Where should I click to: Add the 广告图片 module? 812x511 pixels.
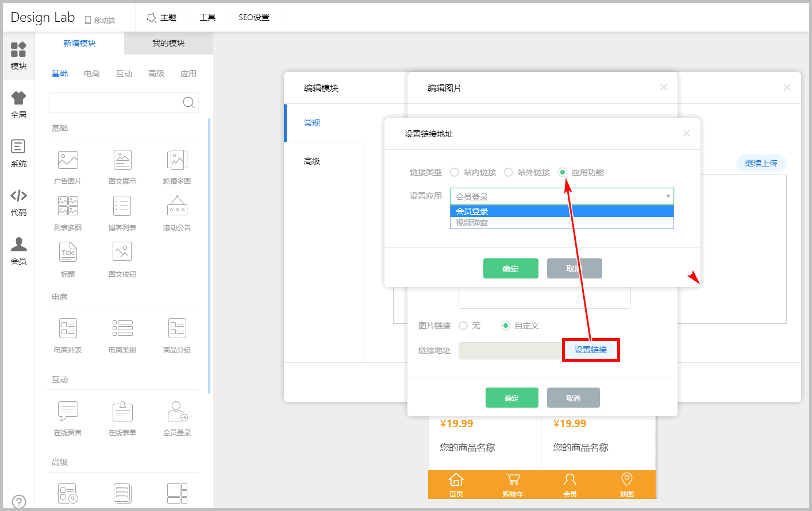[x=68, y=167]
